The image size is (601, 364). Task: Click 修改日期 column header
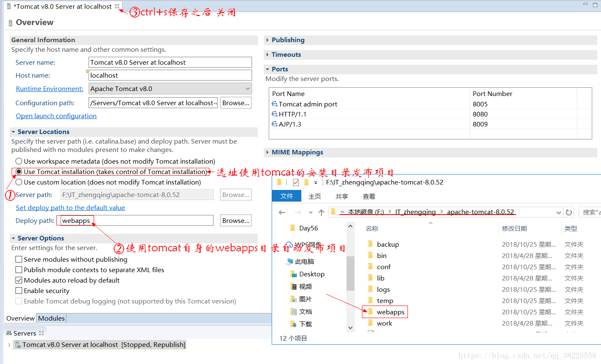(514, 228)
